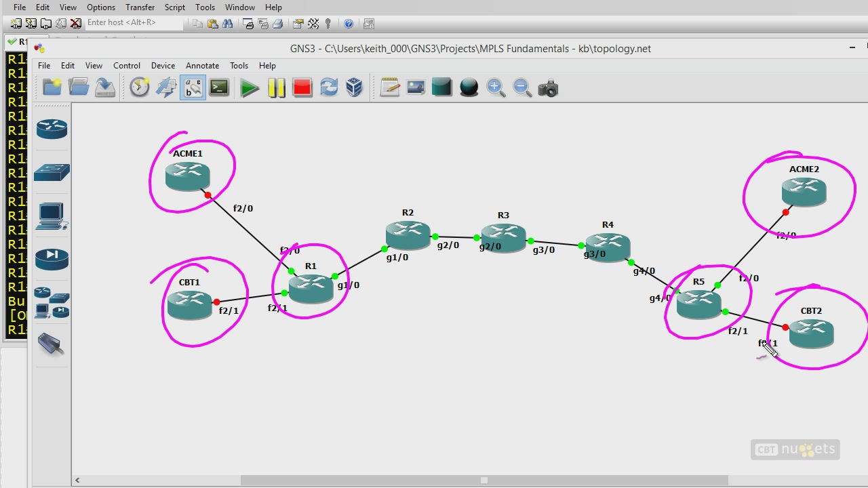Browse all devices in the dock
The width and height of the screenshot is (868, 488).
52,302
